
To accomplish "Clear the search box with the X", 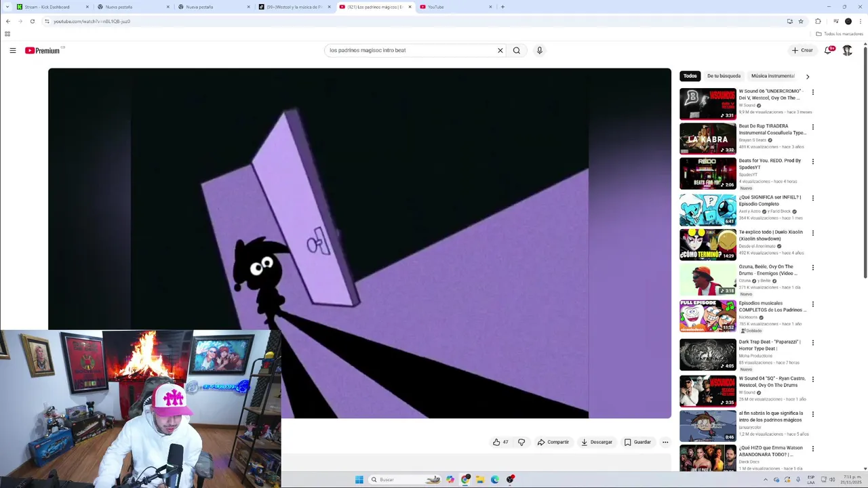I will click(x=500, y=50).
